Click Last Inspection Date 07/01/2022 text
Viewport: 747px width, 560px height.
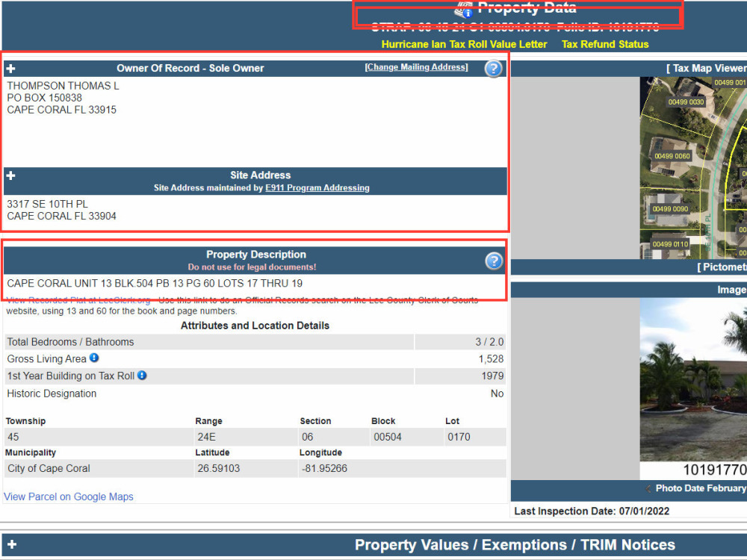(x=592, y=511)
